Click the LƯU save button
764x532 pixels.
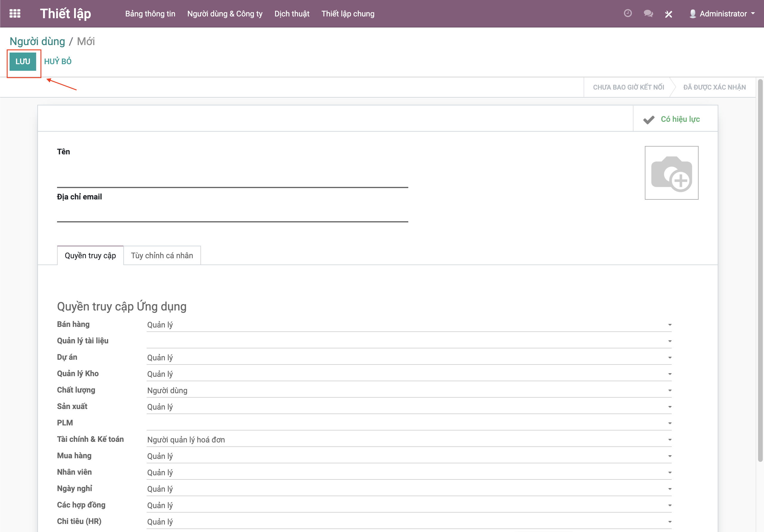click(x=23, y=61)
